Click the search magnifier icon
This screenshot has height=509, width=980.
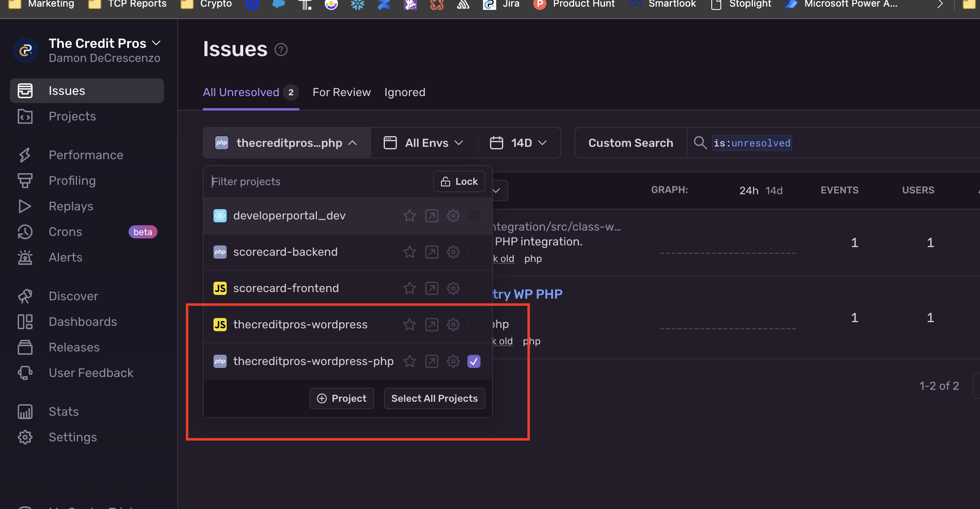[x=700, y=143]
